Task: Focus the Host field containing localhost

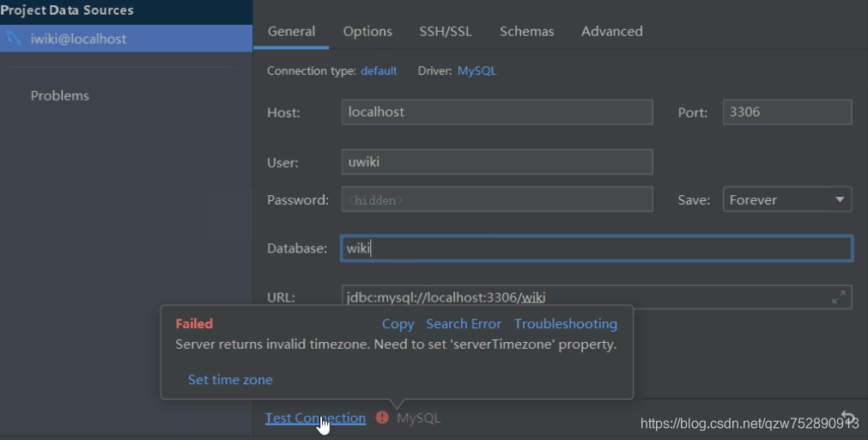Action: [497, 112]
